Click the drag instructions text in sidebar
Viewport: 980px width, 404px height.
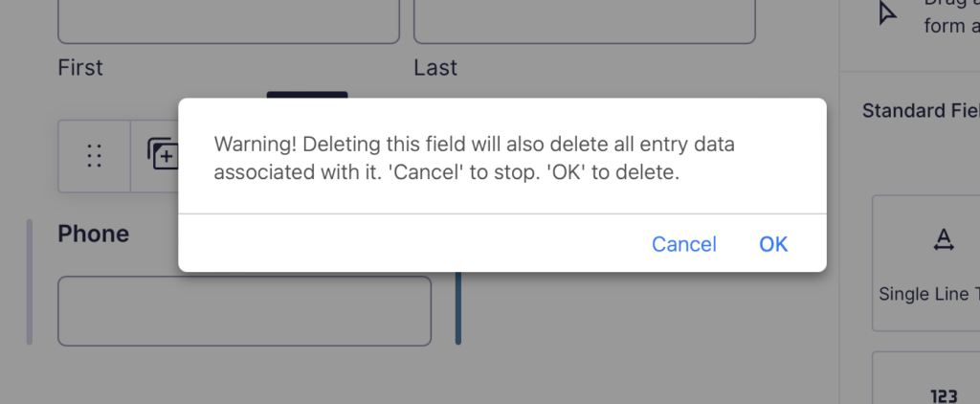point(951,16)
